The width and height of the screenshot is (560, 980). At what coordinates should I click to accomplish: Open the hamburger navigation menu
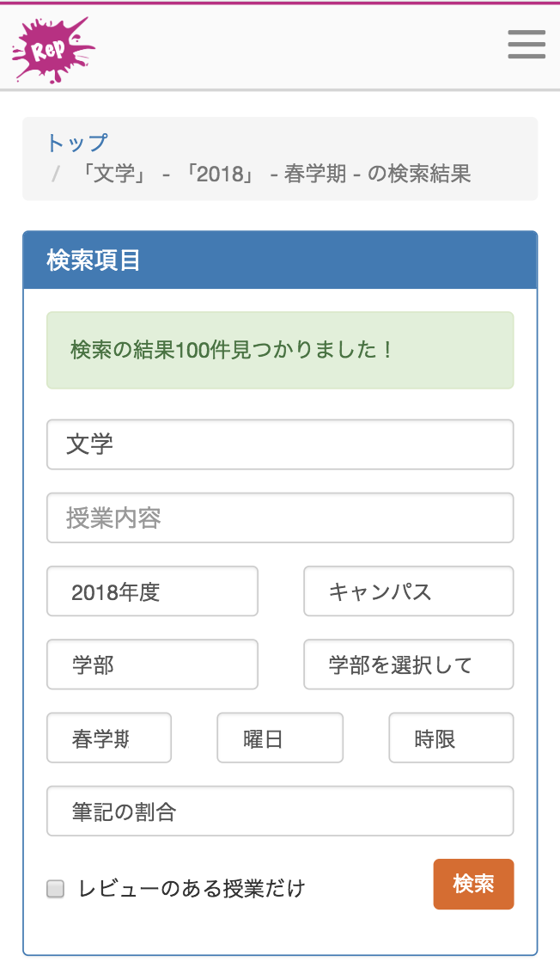coord(527,45)
